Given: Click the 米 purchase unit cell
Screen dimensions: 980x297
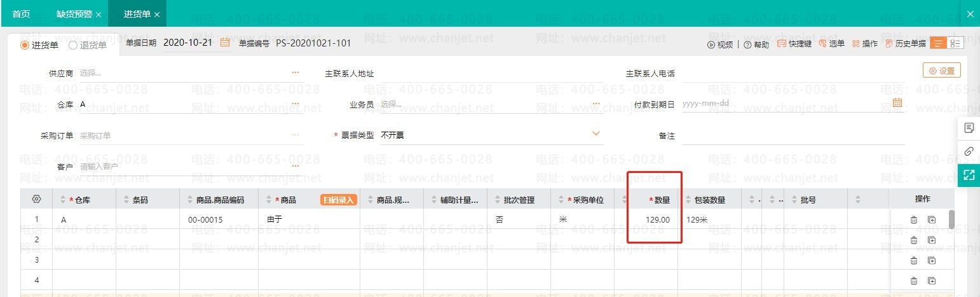Looking at the screenshot, I should [582, 219].
